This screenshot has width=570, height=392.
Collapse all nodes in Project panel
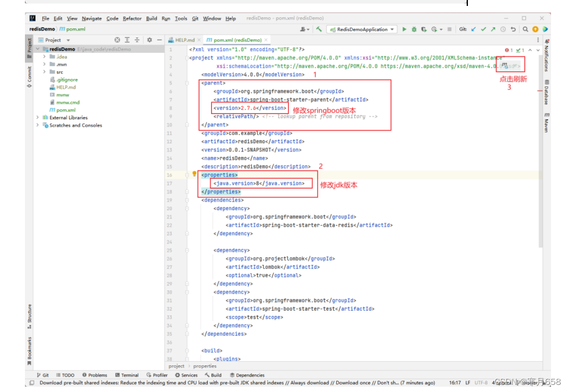tap(137, 40)
